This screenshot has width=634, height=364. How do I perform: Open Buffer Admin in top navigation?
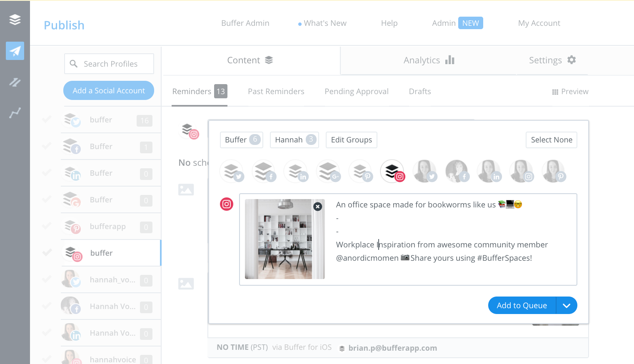click(x=245, y=23)
